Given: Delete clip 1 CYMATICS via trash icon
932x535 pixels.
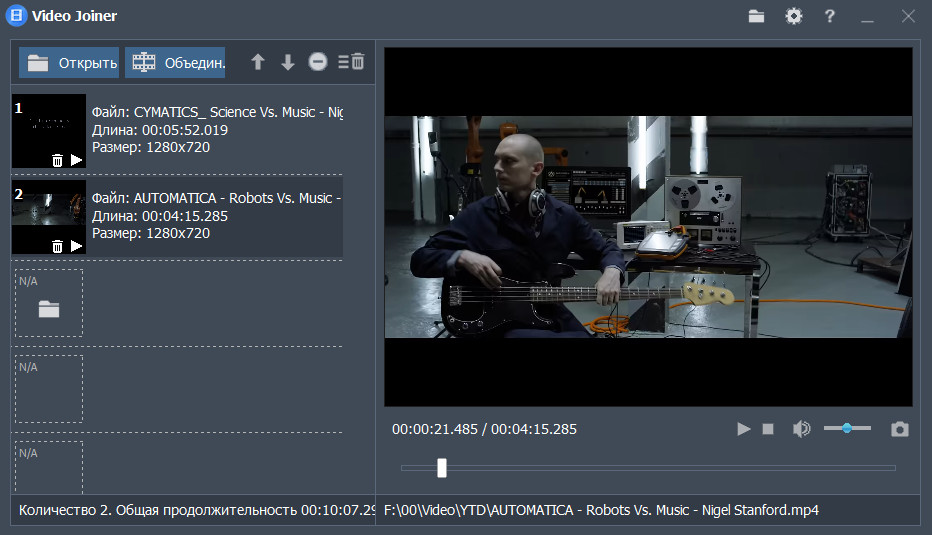Looking at the screenshot, I should point(57,160).
